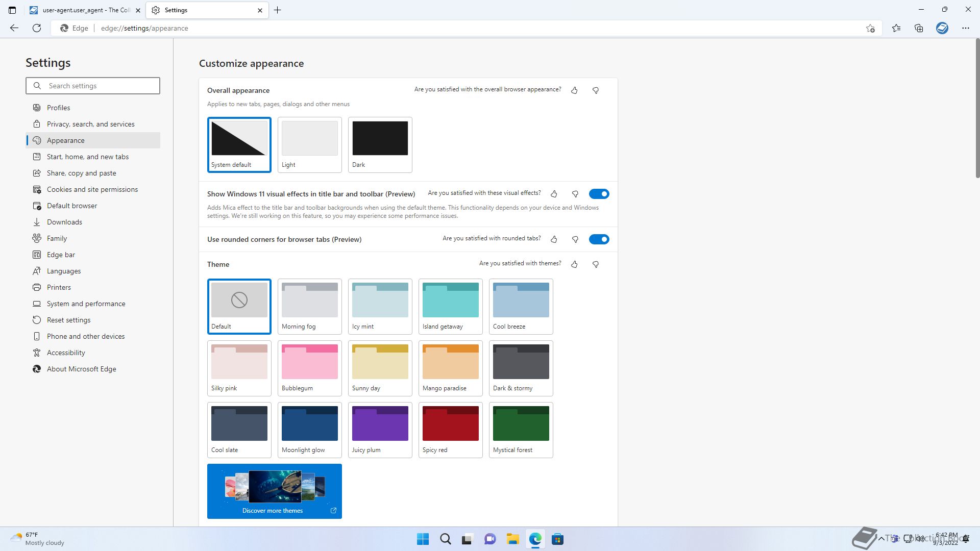This screenshot has height=551, width=980.
Task: Toggle rounded corners for browser tabs
Action: 599,239
